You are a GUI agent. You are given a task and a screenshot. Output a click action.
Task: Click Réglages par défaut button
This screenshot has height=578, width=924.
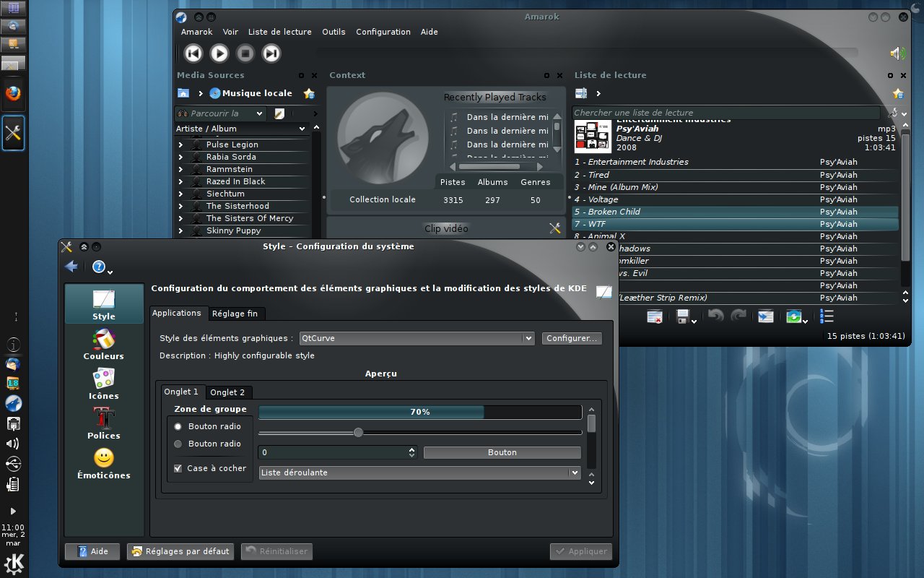(x=180, y=551)
